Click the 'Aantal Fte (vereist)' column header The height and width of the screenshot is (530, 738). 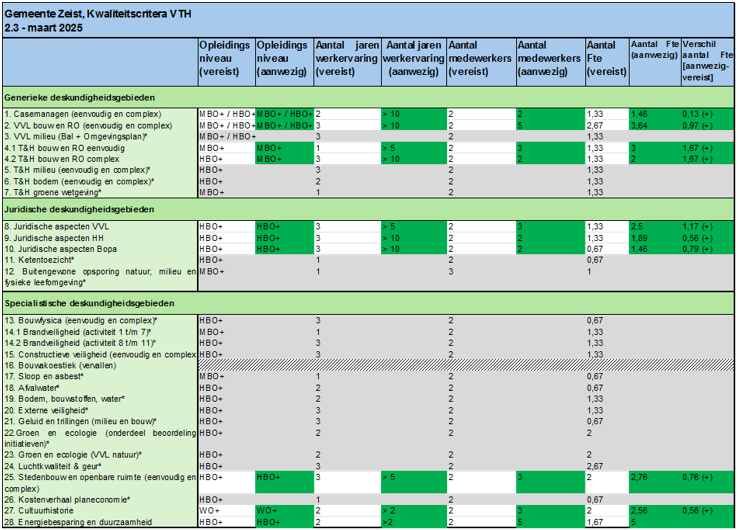tap(606, 59)
